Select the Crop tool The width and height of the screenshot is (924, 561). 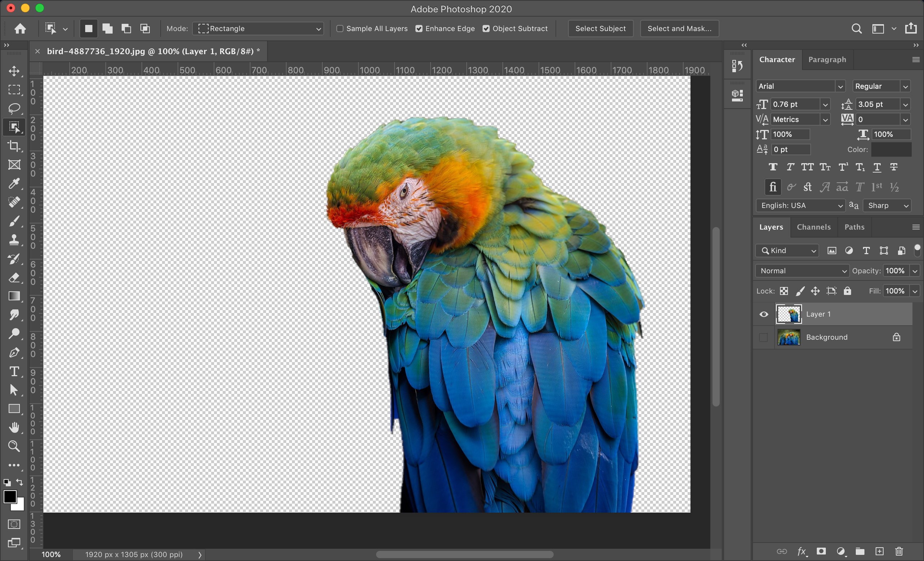[x=14, y=146]
